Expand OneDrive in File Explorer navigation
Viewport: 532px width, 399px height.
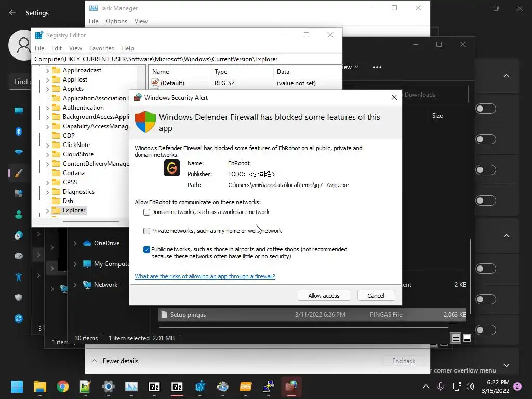tap(75, 243)
